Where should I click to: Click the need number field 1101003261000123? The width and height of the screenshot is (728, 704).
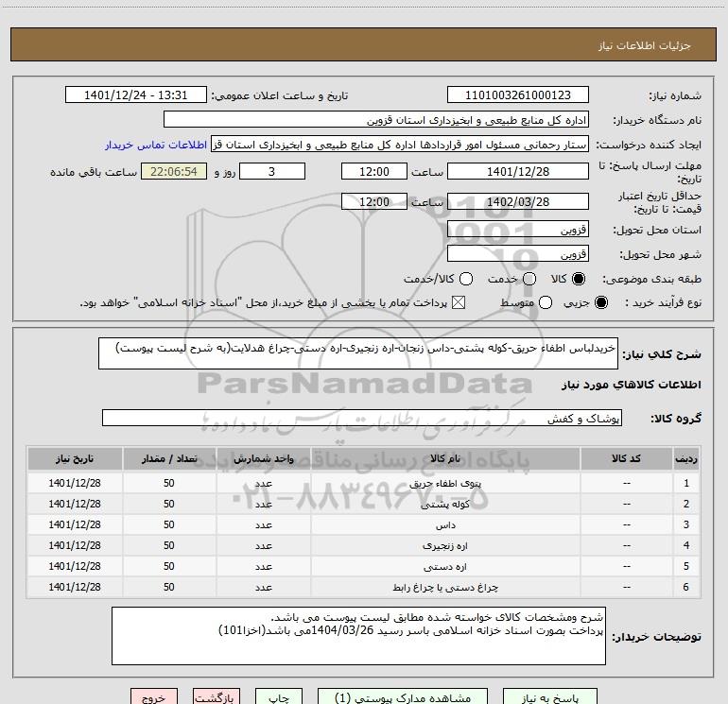[518, 95]
